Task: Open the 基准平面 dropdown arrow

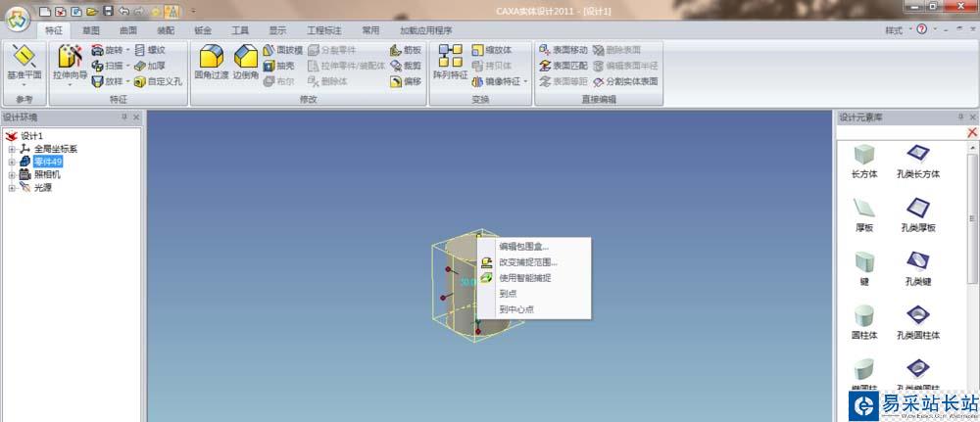Action: tap(24, 84)
